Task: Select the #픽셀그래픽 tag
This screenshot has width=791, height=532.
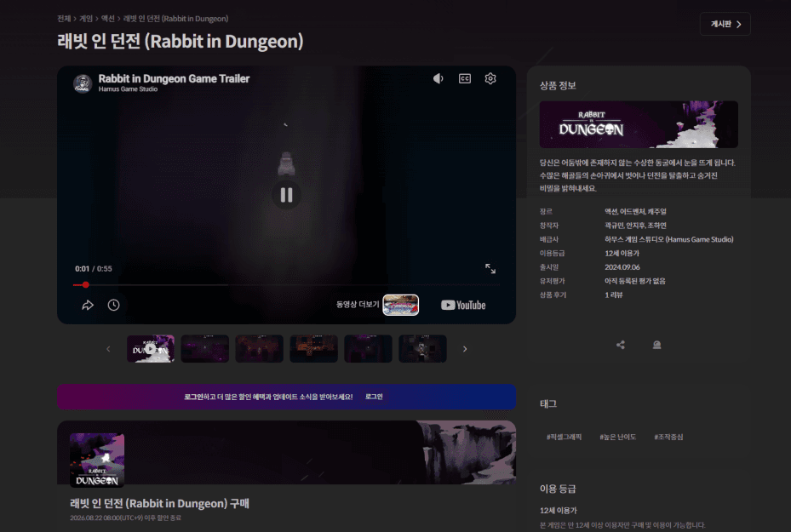Action: click(564, 438)
